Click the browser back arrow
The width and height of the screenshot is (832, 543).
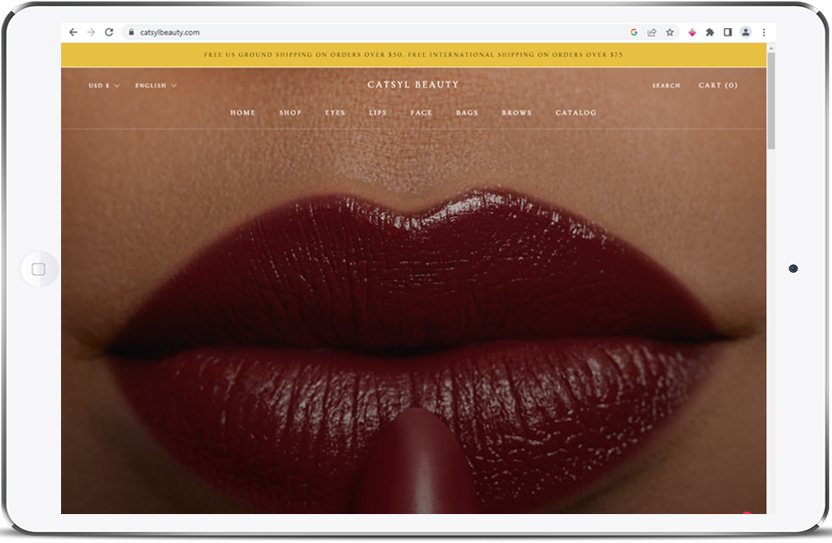click(x=73, y=32)
